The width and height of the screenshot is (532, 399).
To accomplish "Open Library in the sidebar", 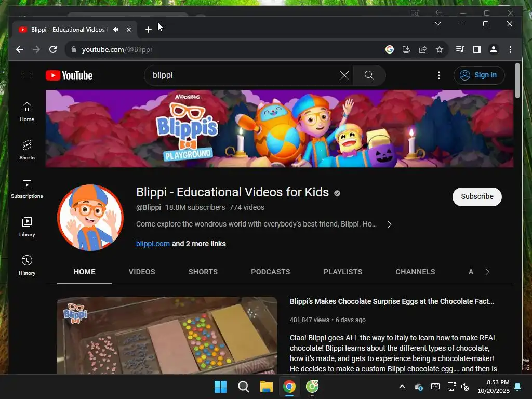I will [x=27, y=227].
